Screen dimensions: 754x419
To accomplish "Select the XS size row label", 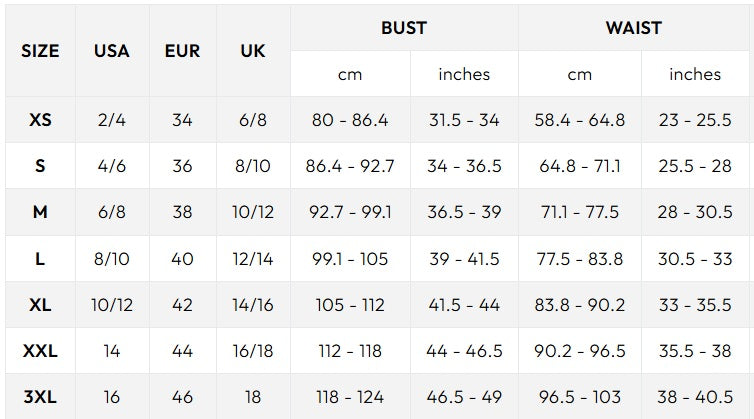I will click(40, 120).
